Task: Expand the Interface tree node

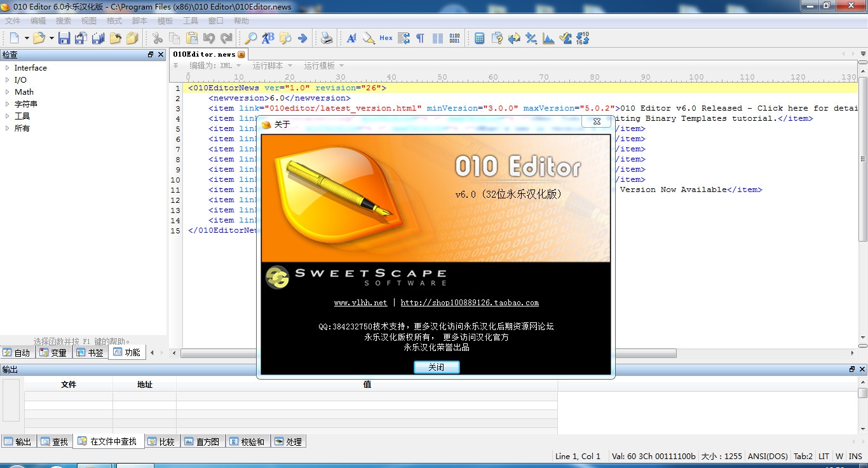Action: point(8,67)
